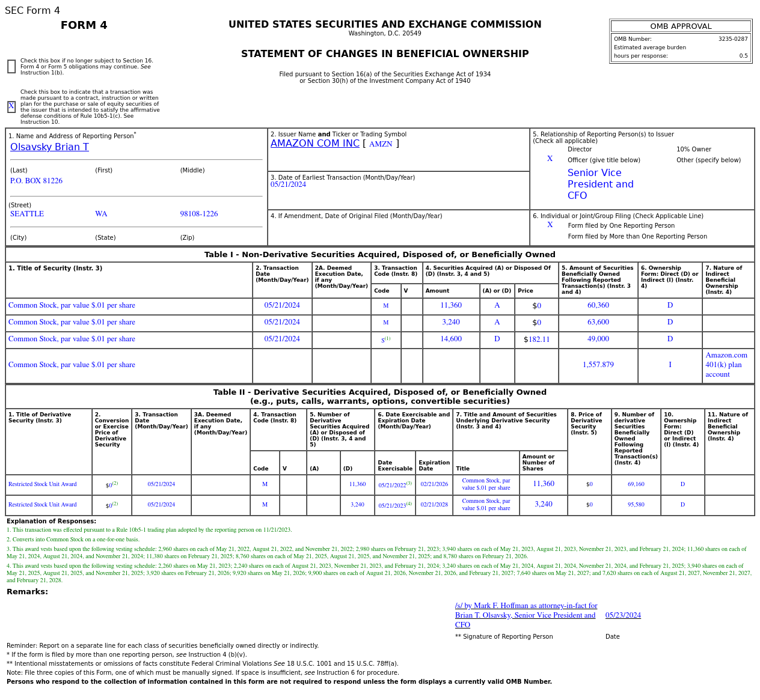Click zip code 98108-1226
Viewport: 760px width, 700px height.
pyautogui.click(x=199, y=214)
